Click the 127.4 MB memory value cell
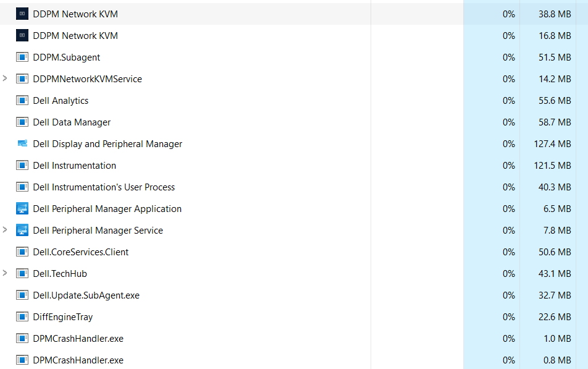588x369 pixels. point(554,143)
